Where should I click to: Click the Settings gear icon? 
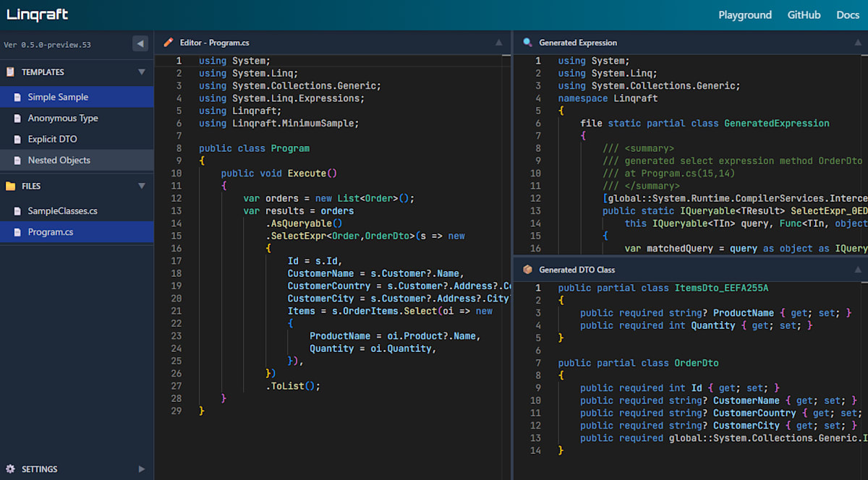click(10, 469)
